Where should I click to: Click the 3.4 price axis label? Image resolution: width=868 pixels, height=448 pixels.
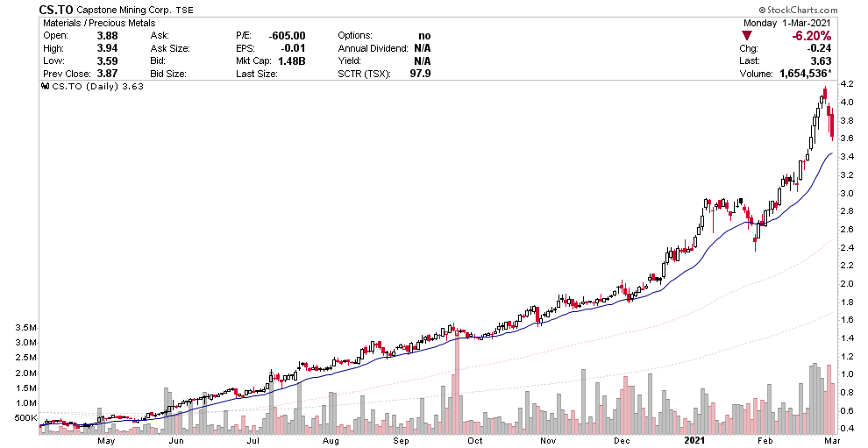pyautogui.click(x=847, y=157)
